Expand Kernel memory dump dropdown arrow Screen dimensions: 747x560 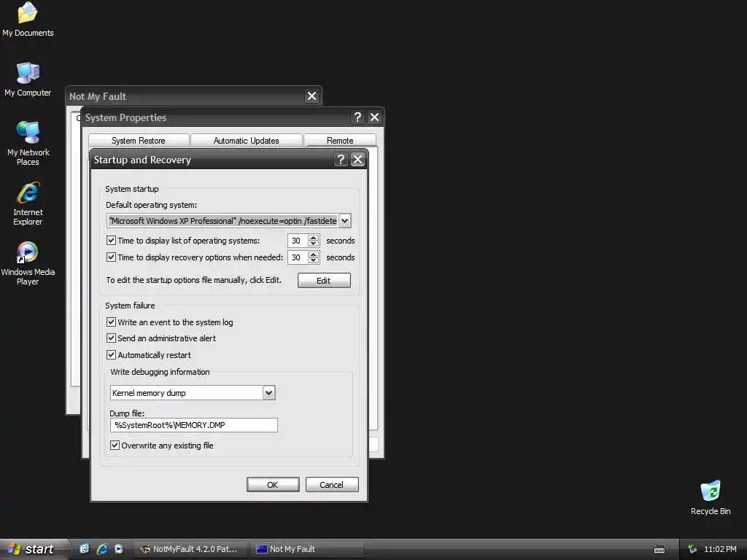click(268, 393)
